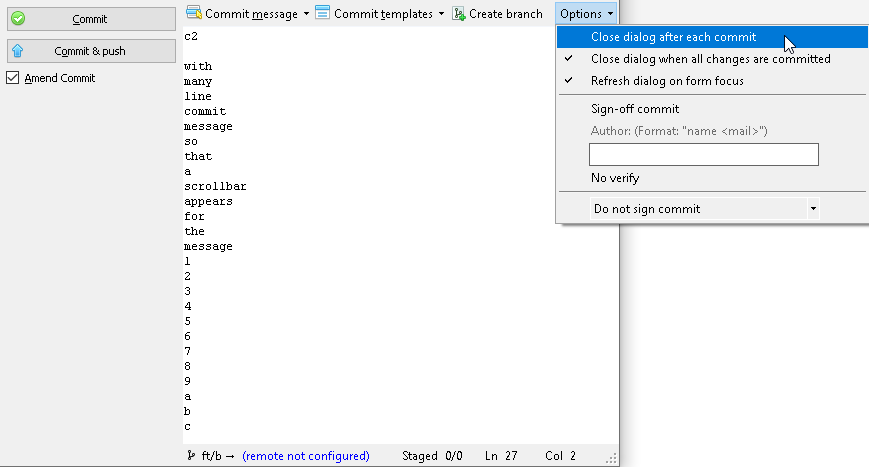Click the Author format label in Options menu
The width and height of the screenshot is (869, 467).
point(679,131)
